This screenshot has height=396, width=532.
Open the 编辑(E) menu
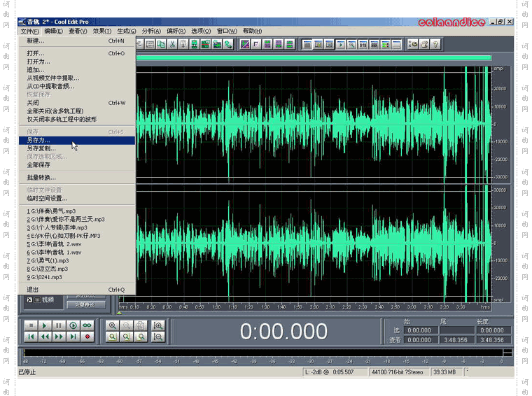click(x=54, y=31)
